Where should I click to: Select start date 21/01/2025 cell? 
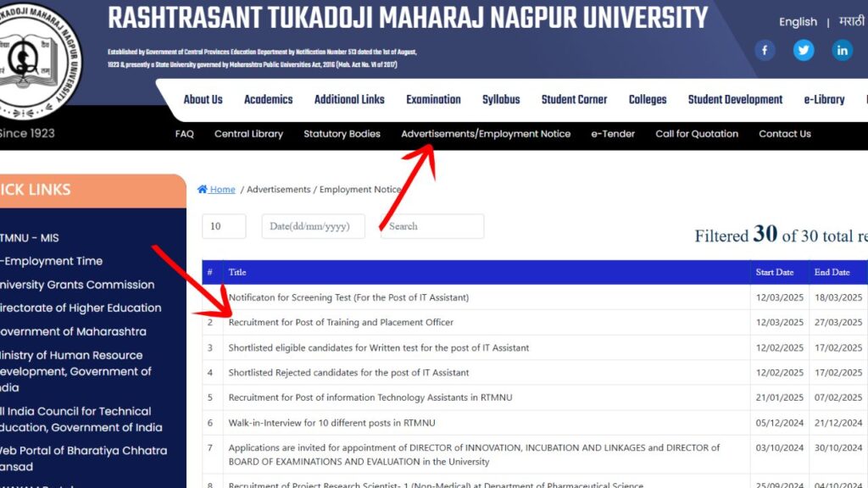(780, 397)
